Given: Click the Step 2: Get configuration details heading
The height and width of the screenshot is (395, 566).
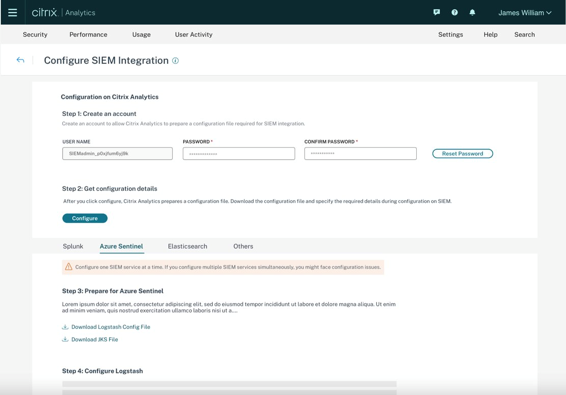Looking at the screenshot, I should 110,188.
